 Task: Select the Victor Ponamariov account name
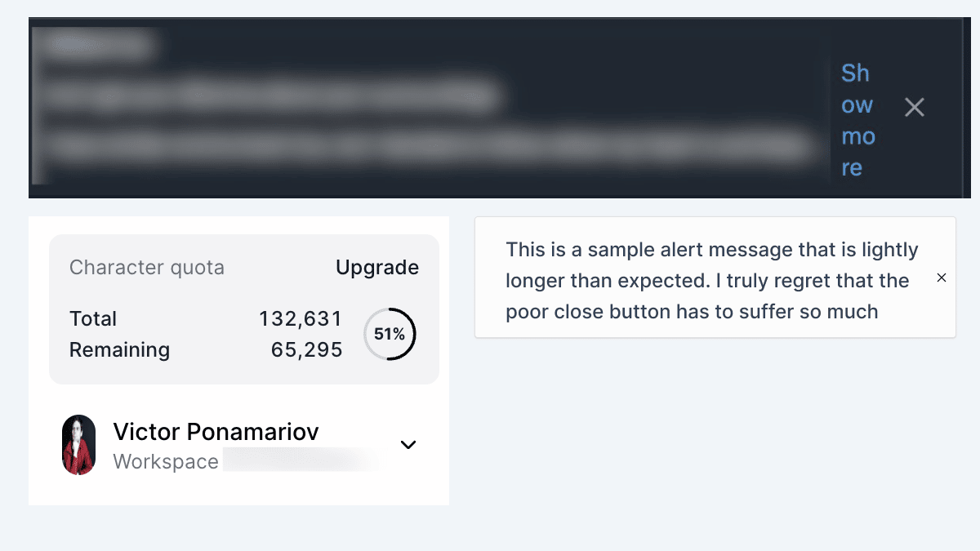click(x=216, y=431)
